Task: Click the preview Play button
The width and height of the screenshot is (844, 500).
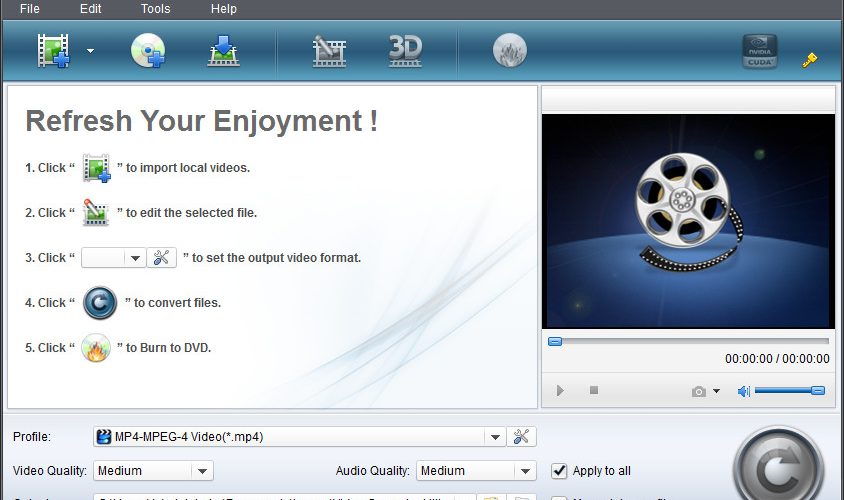Action: [560, 390]
